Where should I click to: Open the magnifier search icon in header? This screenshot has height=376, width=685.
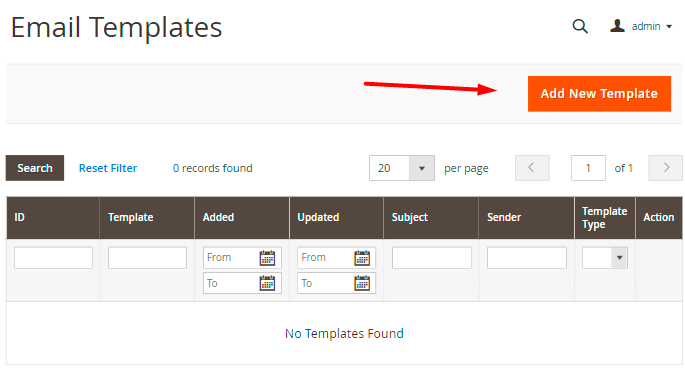[x=580, y=26]
